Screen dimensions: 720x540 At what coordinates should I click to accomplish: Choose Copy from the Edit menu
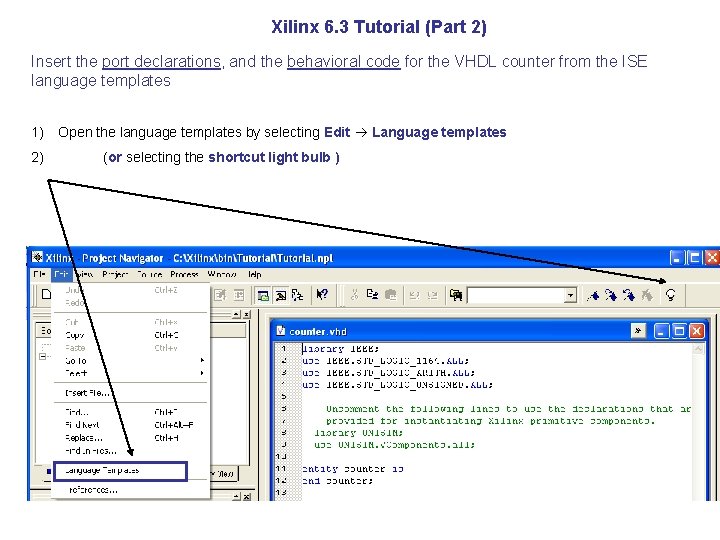click(x=129, y=335)
